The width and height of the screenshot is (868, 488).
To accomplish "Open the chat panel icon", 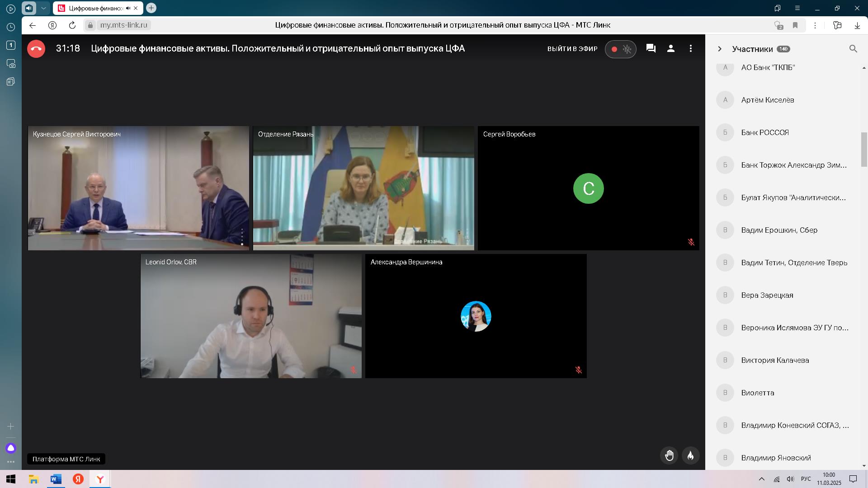I will [x=651, y=48].
